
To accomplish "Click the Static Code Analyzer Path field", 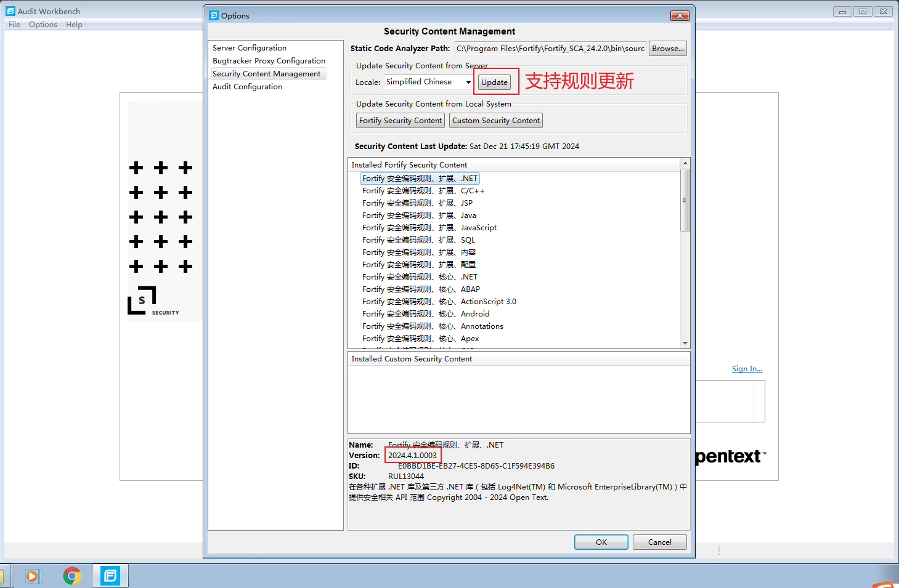I will [550, 49].
